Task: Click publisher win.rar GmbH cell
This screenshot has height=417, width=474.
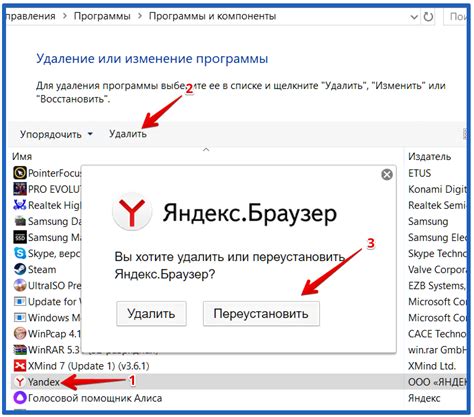Action: [x=437, y=350]
